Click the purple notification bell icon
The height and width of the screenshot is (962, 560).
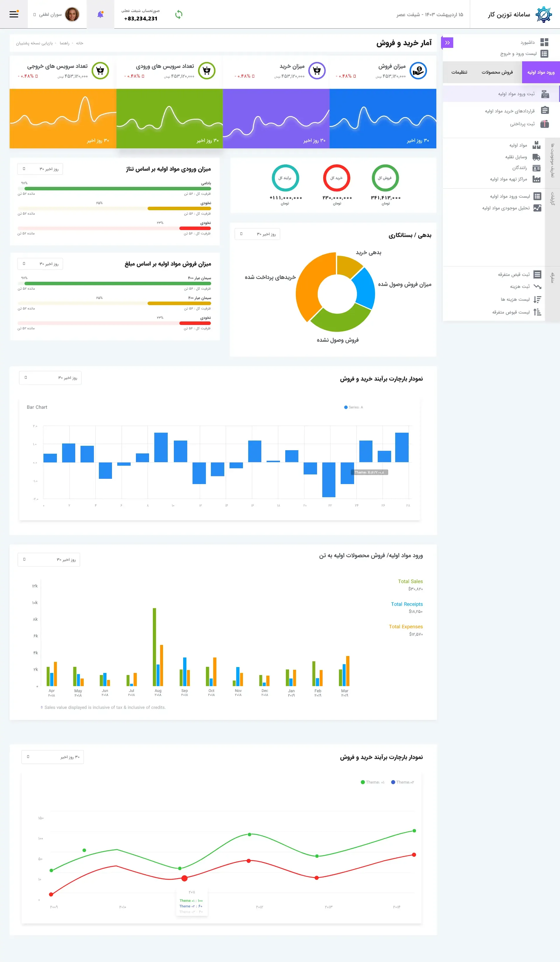click(100, 15)
